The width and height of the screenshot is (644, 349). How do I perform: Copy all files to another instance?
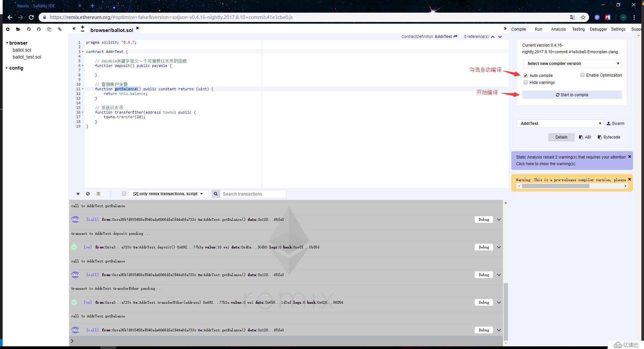[x=49, y=29]
